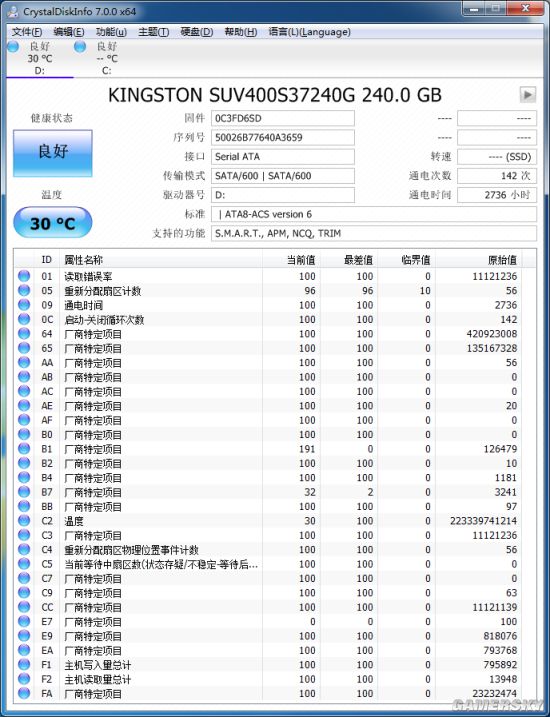Click the CrystalDiskInfo title bar app icon
The image size is (550, 717).
tap(13, 11)
